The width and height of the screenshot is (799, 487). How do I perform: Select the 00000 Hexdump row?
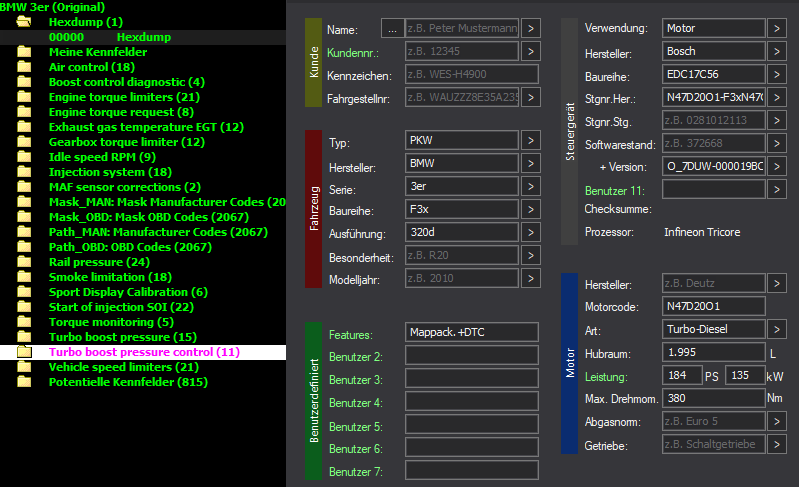point(143,37)
